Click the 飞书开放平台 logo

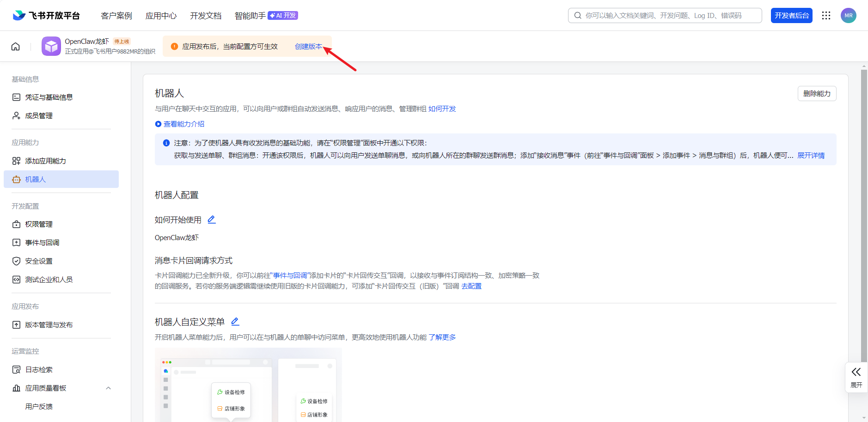click(x=46, y=16)
